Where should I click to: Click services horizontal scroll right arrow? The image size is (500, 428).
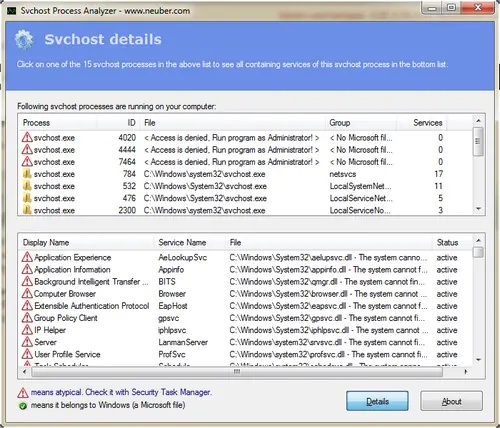466,371
